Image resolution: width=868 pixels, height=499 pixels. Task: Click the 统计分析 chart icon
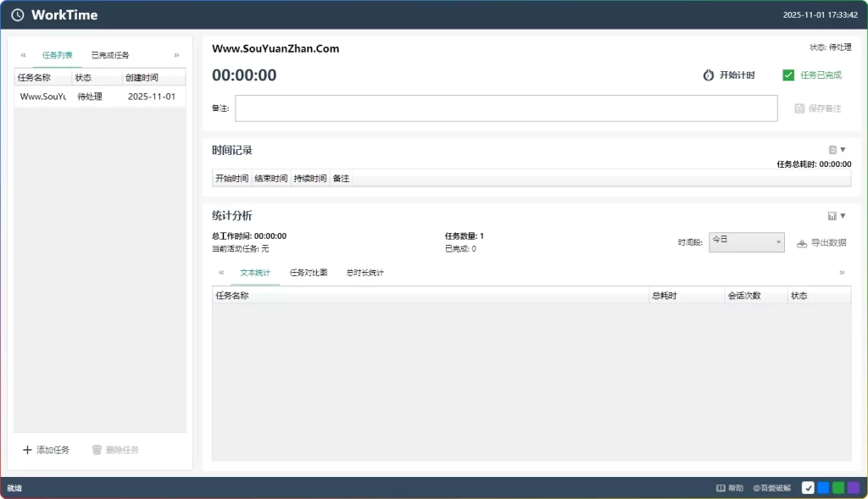coord(833,215)
